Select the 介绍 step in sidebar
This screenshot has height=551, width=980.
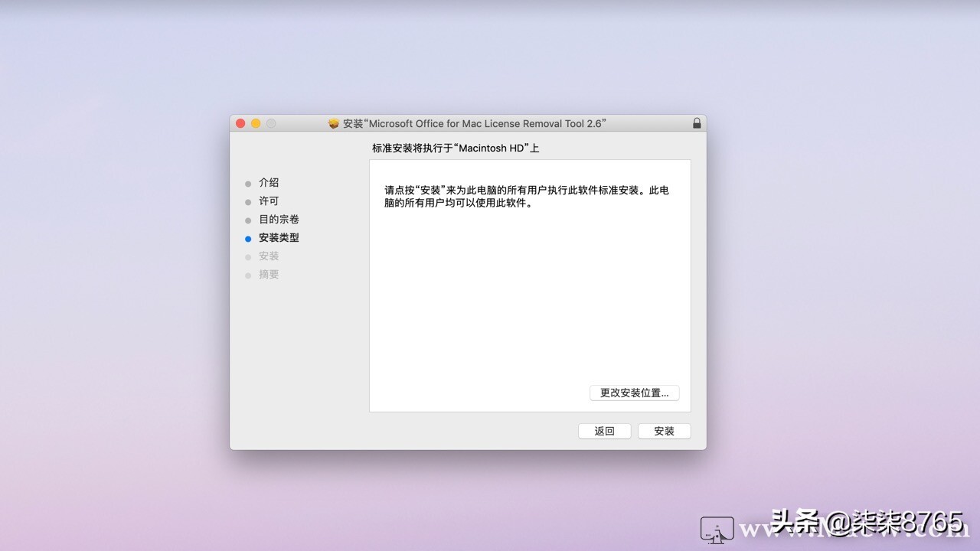[269, 183]
